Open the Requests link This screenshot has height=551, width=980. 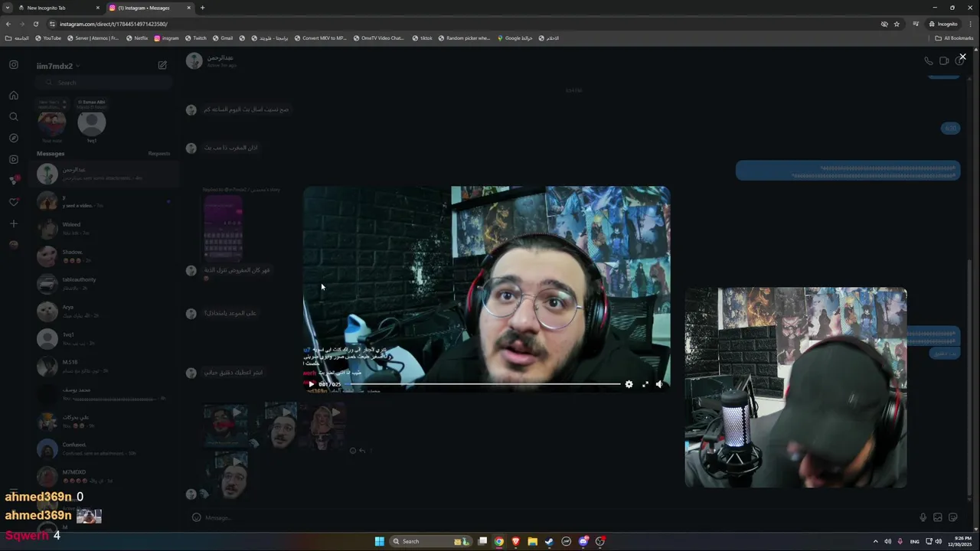(x=159, y=154)
